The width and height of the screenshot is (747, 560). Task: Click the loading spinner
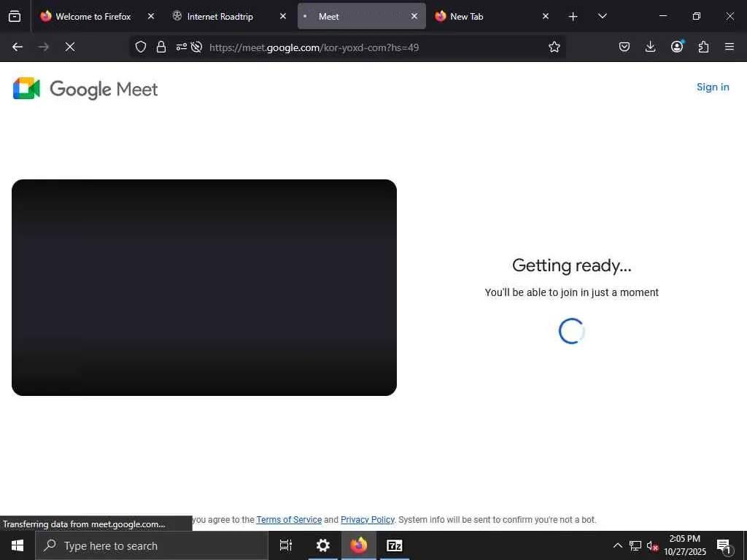571,331
